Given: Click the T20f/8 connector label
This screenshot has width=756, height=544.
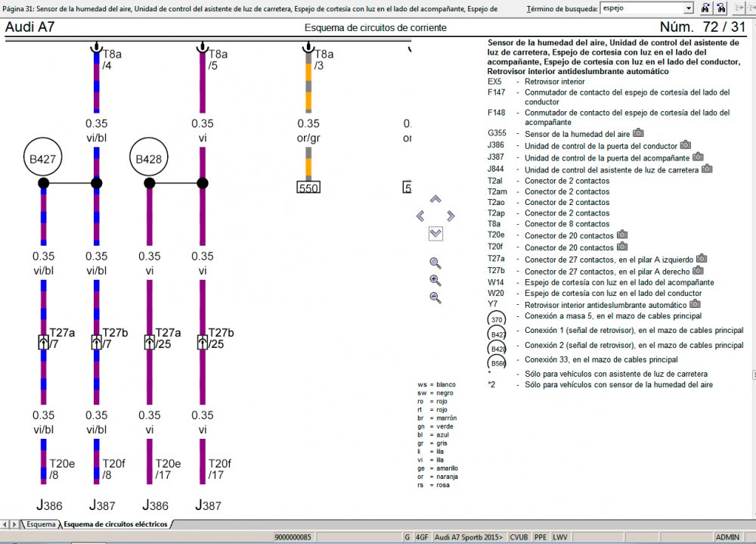Looking at the screenshot, I should (x=114, y=469).
